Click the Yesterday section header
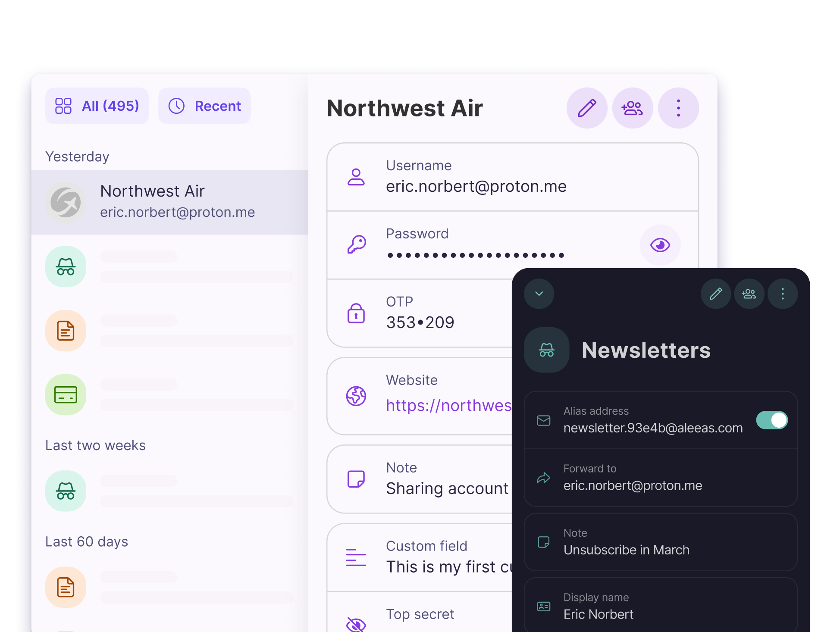This screenshot has height=632, width=840. [x=77, y=156]
